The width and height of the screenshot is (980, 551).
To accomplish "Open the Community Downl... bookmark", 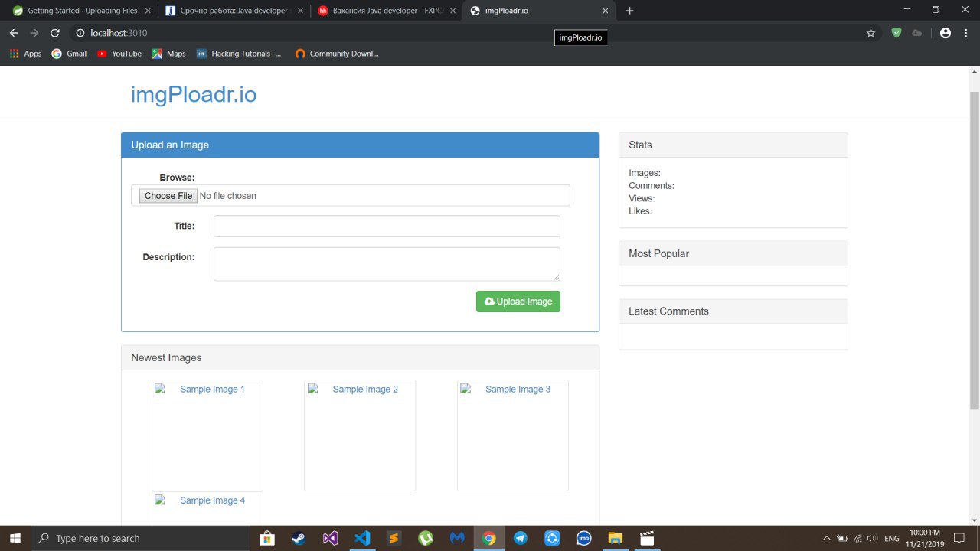I will tap(337, 54).
